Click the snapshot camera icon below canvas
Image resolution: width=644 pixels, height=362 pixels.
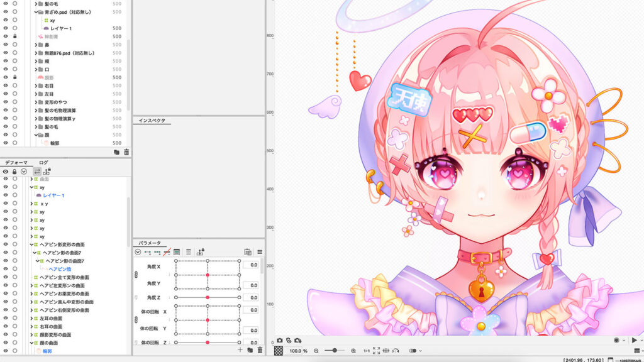click(x=280, y=340)
